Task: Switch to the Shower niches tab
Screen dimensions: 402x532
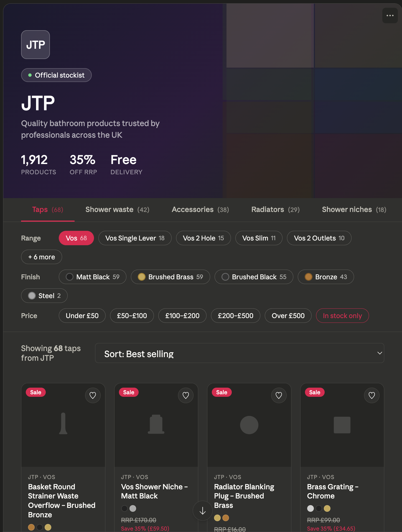Action: 354,210
